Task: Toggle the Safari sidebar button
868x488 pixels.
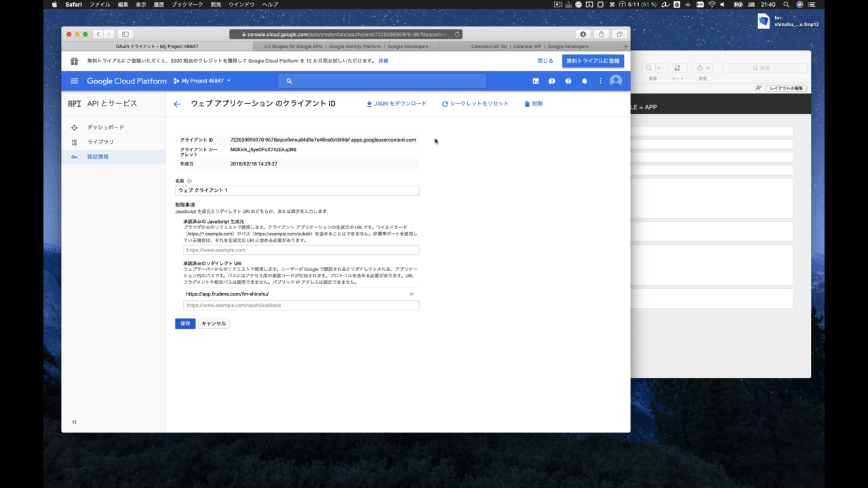Action: pos(125,34)
